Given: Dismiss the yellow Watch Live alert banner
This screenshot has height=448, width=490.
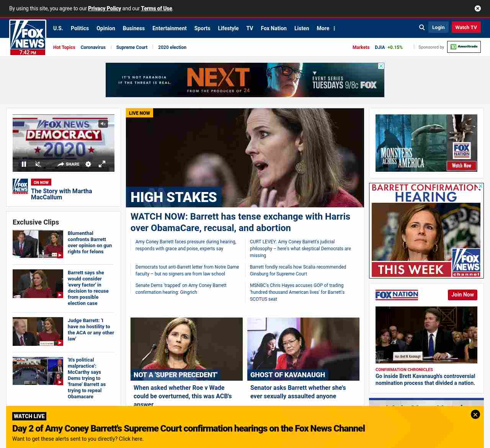Looking at the screenshot, I should pyautogui.click(x=475, y=414).
